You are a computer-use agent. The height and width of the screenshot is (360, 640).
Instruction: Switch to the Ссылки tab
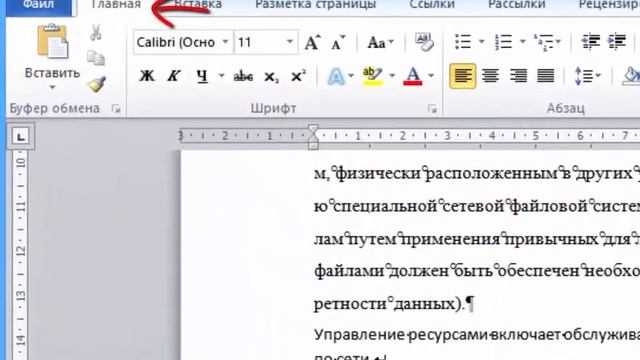coord(432,5)
